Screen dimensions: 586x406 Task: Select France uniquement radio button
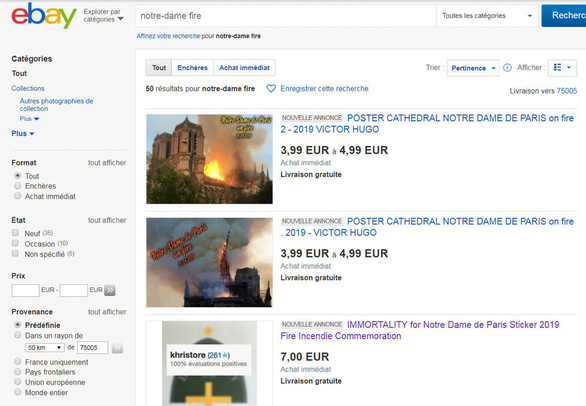pos(17,362)
